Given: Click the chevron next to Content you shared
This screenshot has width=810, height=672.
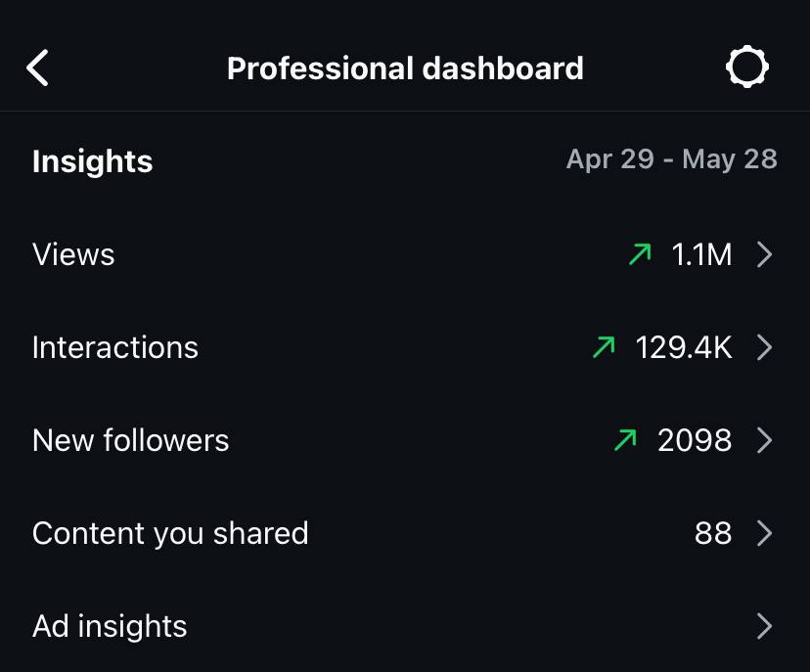Looking at the screenshot, I should coord(765,533).
